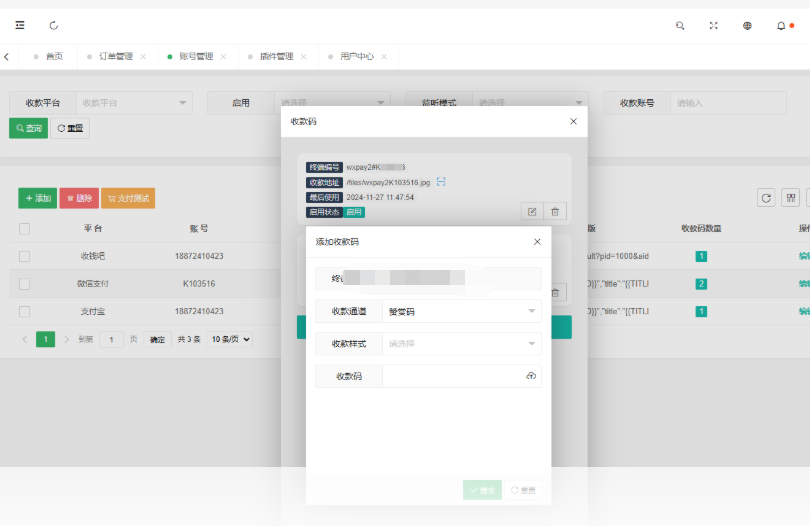810x526 pixels.
Task: Click the 收款码数量 badge 2 in 微信支付 row
Action: click(x=701, y=284)
